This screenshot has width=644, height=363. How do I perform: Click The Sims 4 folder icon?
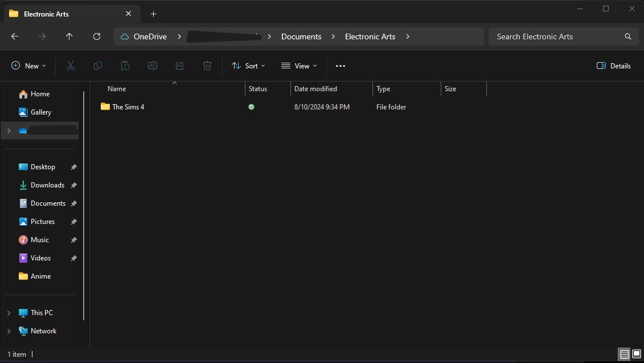click(105, 107)
